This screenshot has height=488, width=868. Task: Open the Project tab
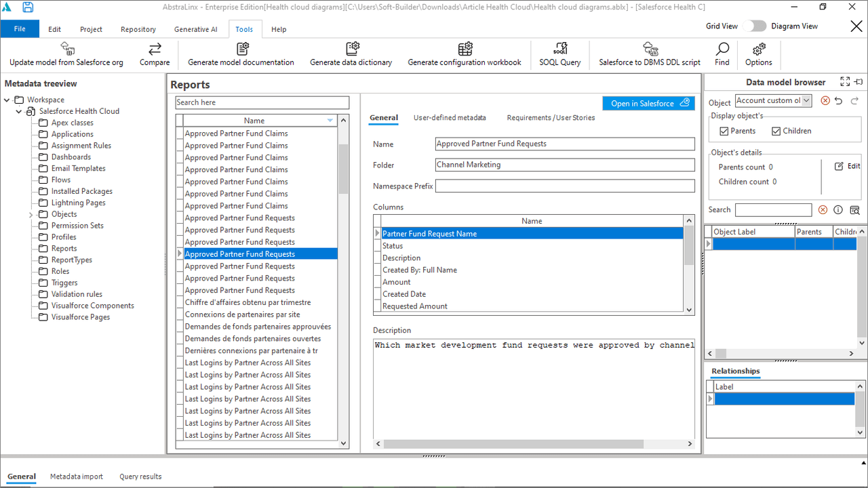click(x=91, y=29)
